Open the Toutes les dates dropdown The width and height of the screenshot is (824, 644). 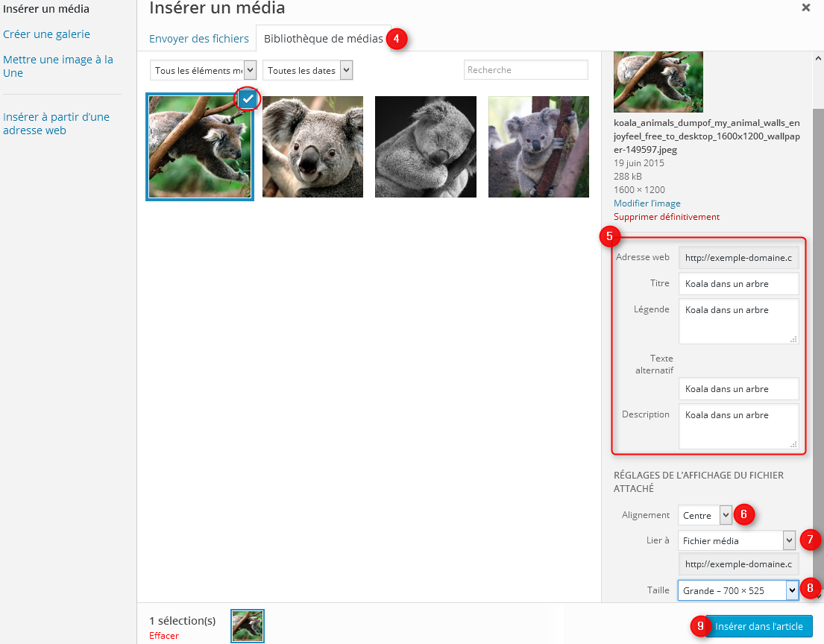click(x=307, y=70)
